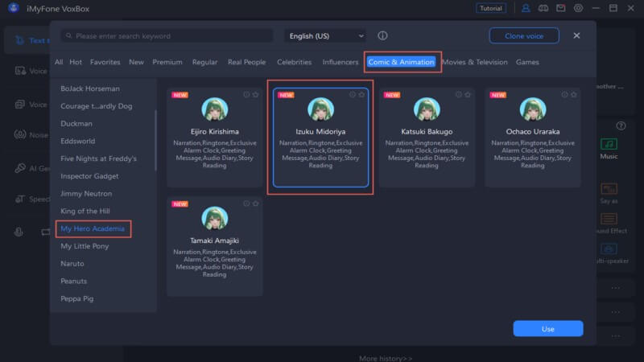Click the iMyFone VoxBox app logo
The image size is (644, 362).
point(14,8)
